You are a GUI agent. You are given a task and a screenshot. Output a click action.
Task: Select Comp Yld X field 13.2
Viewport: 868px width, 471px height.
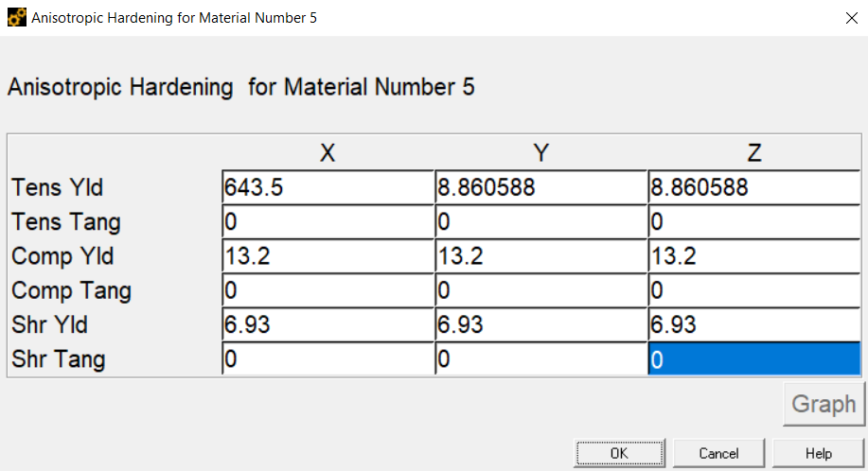pos(328,256)
